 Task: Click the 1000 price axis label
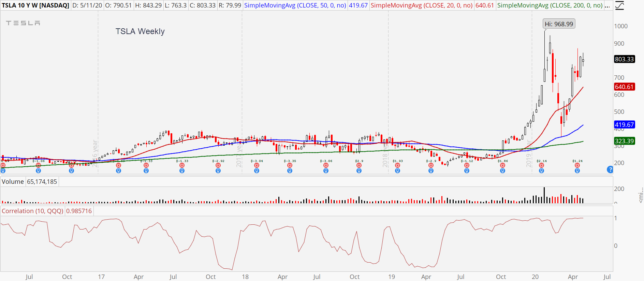621,26
